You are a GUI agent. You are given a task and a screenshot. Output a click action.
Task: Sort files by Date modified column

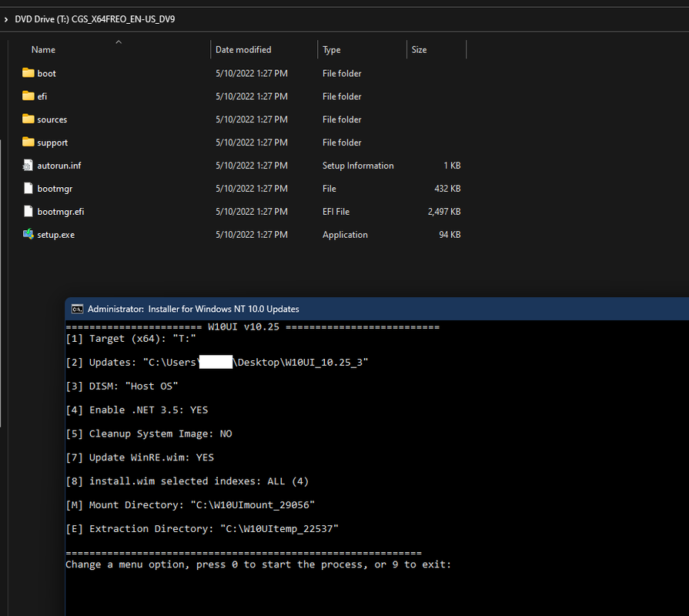[243, 49]
